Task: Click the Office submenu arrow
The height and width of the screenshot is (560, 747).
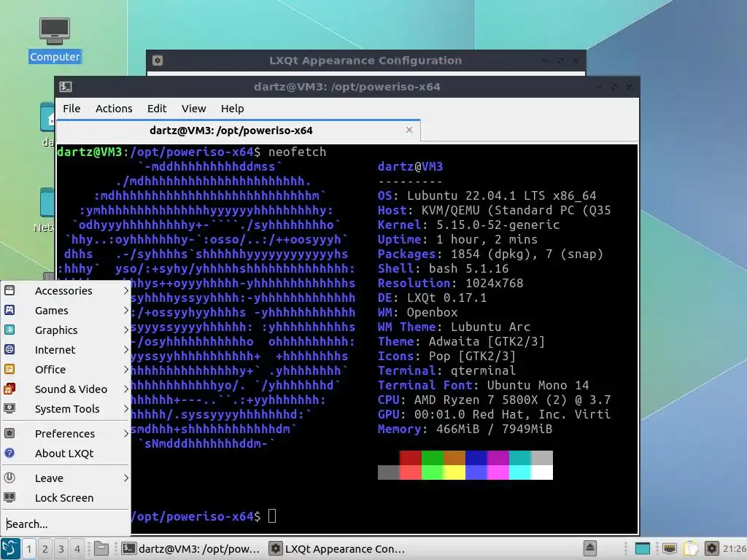Action: [125, 370]
